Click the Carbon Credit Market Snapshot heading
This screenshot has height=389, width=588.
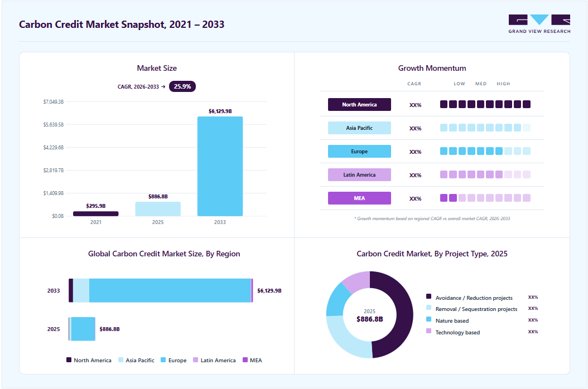[x=122, y=25]
